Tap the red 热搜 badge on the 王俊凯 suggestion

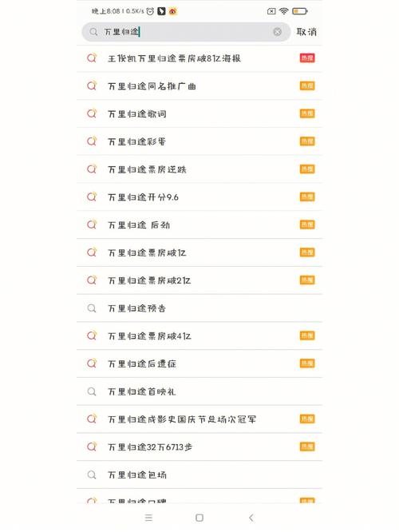[x=307, y=58]
